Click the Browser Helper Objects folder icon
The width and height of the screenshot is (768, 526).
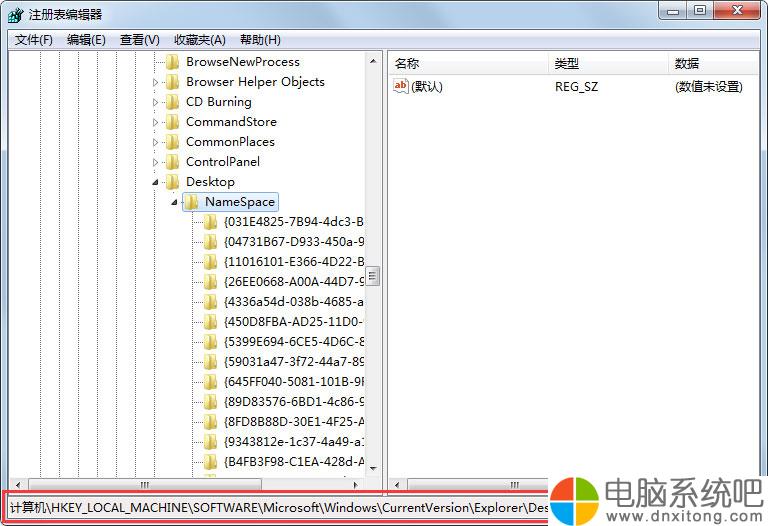click(172, 82)
